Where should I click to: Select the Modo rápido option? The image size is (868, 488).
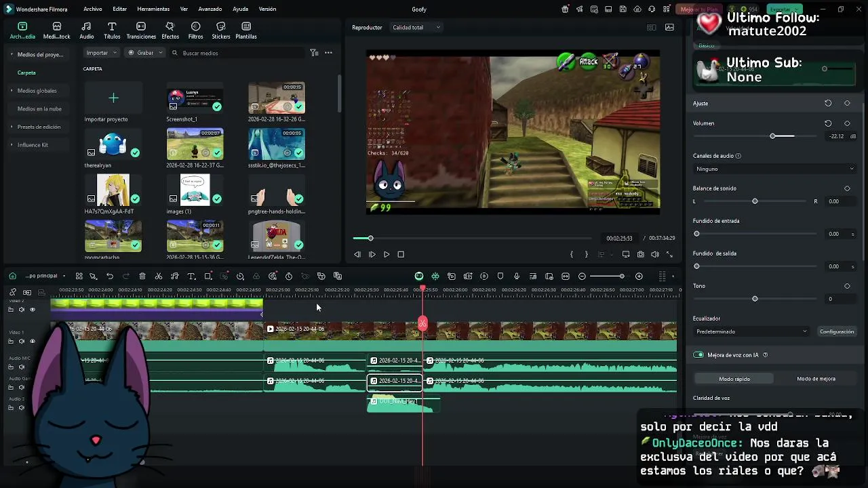(734, 379)
